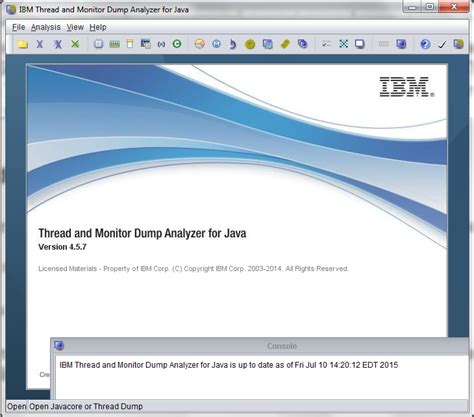The width and height of the screenshot is (474, 417).
Task: Minimize the Analyzer main window
Action: (413, 7)
